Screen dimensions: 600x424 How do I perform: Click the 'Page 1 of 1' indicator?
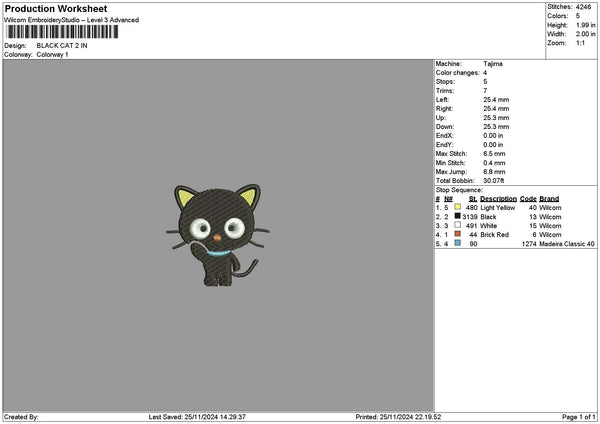[579, 417]
